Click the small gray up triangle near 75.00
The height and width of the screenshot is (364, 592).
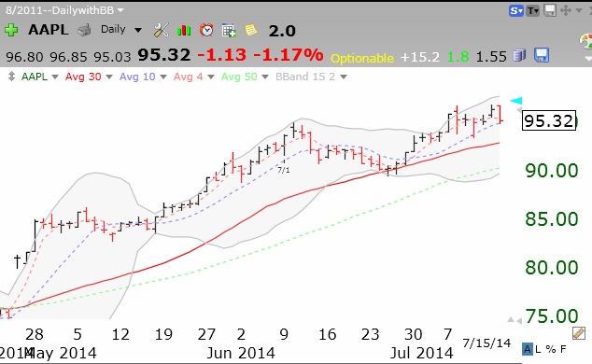(511, 320)
